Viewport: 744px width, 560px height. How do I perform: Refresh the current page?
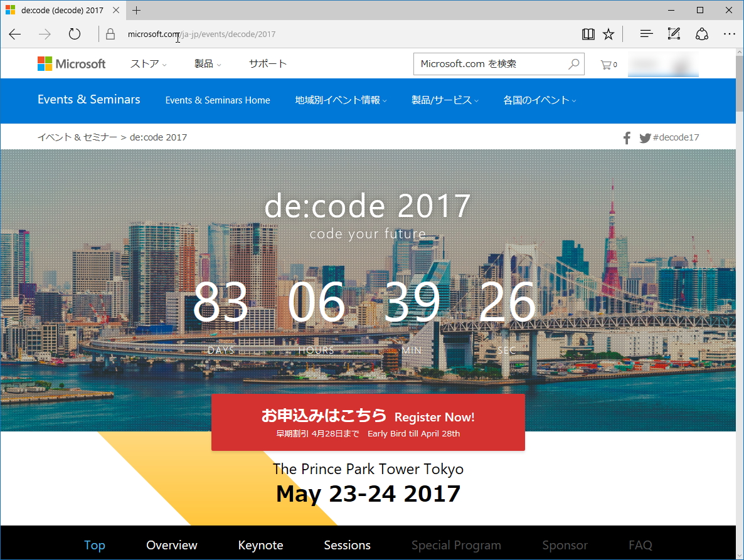[x=74, y=34]
